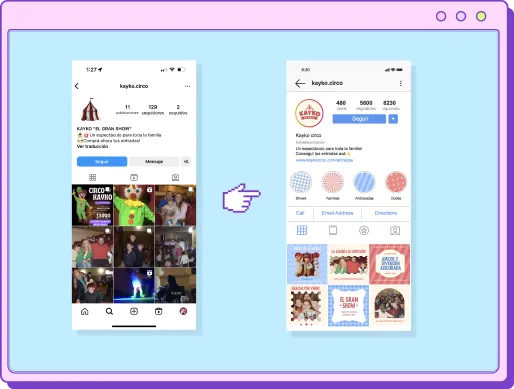Switch to grid view tab on right profile
Image resolution: width=514 pixels, height=389 pixels.
tap(302, 230)
